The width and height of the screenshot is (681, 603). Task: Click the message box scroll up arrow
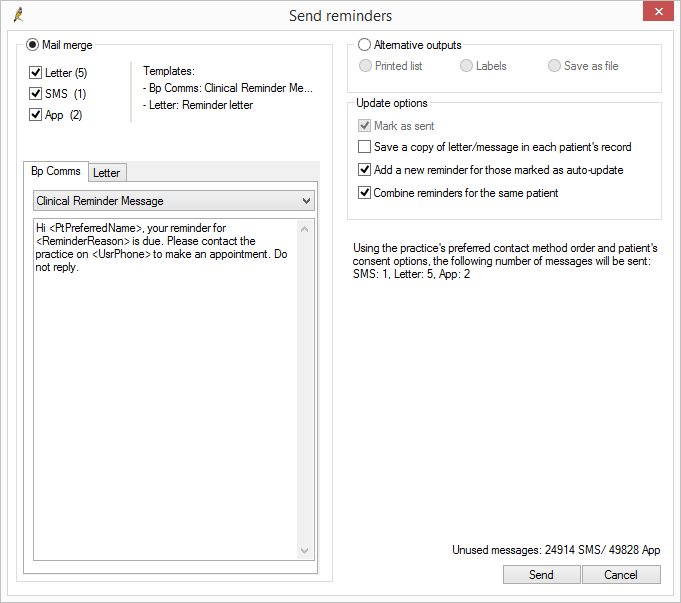pos(305,229)
